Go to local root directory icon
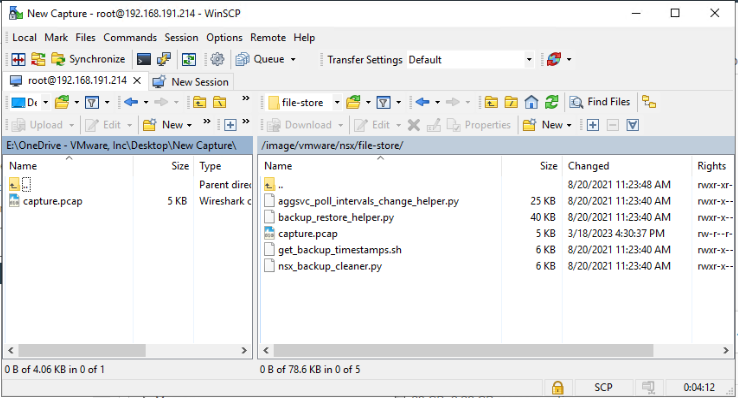Viewport: 738px width, 398px height. 220,102
